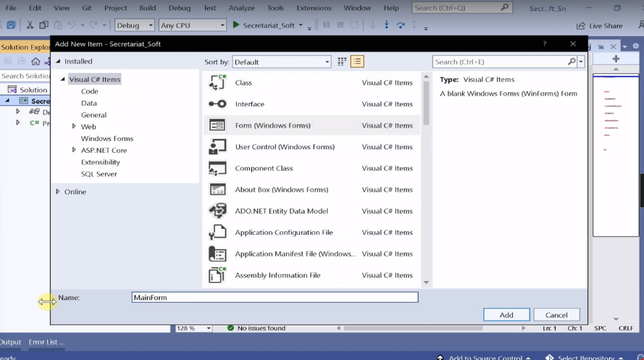
Task: Click the Quick Launch Search (Ctrl+Q) box
Action: [462, 8]
